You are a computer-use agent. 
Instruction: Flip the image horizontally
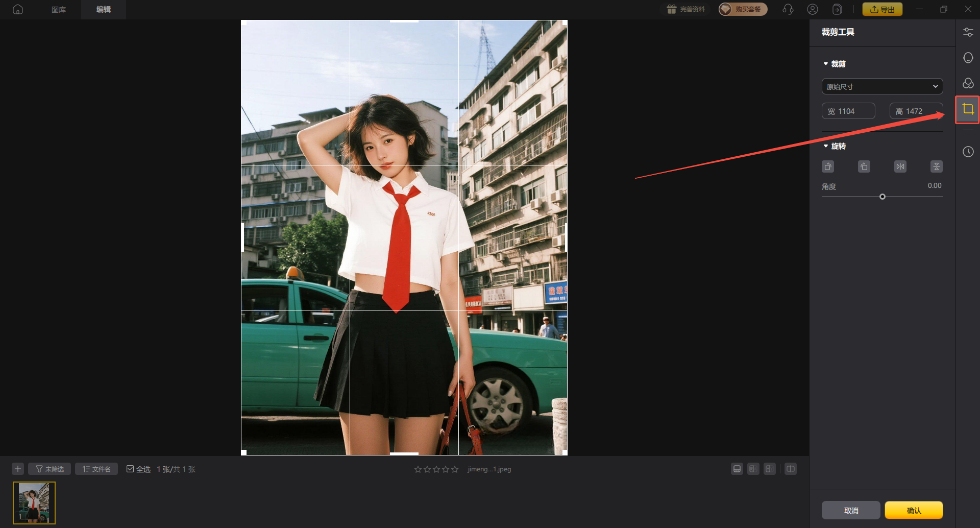point(900,166)
